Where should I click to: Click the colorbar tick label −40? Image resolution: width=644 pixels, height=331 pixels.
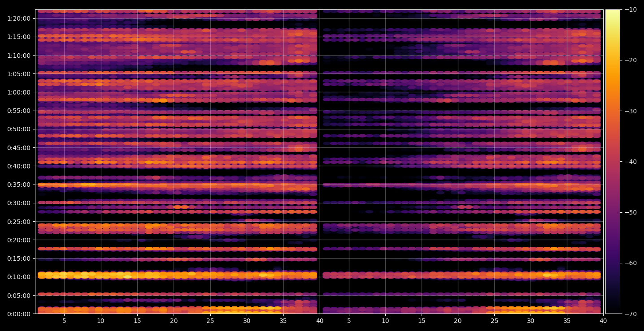coord(631,162)
